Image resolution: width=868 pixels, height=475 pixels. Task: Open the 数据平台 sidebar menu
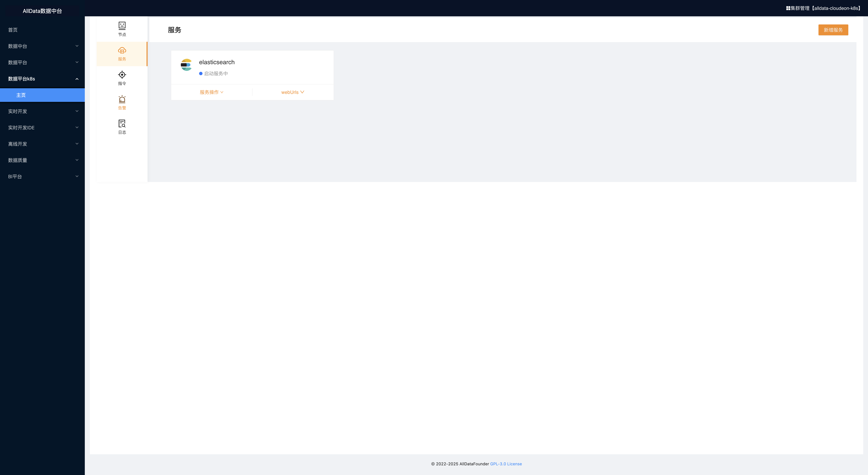coord(42,62)
